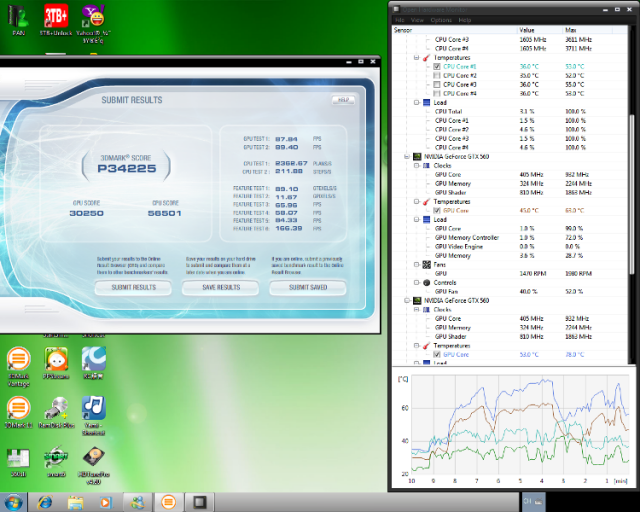Click the Value column header
Viewport: 640px width, 512px height.
[x=540, y=30]
